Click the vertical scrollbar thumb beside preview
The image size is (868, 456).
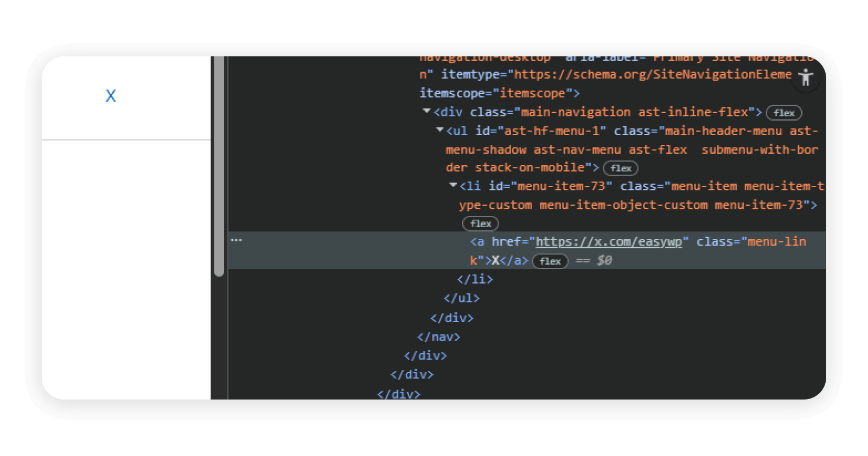[x=219, y=166]
